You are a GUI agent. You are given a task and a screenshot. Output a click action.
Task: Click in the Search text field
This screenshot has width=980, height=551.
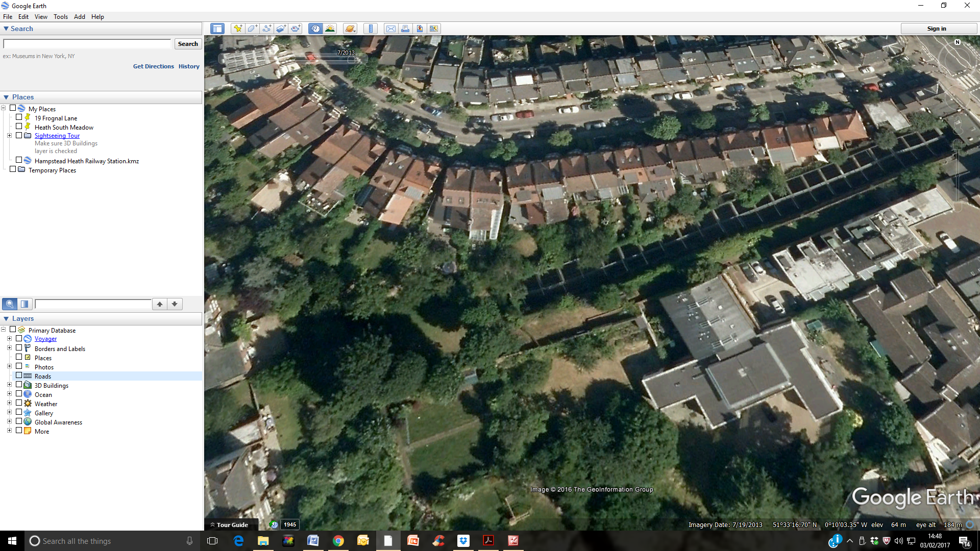pyautogui.click(x=87, y=44)
